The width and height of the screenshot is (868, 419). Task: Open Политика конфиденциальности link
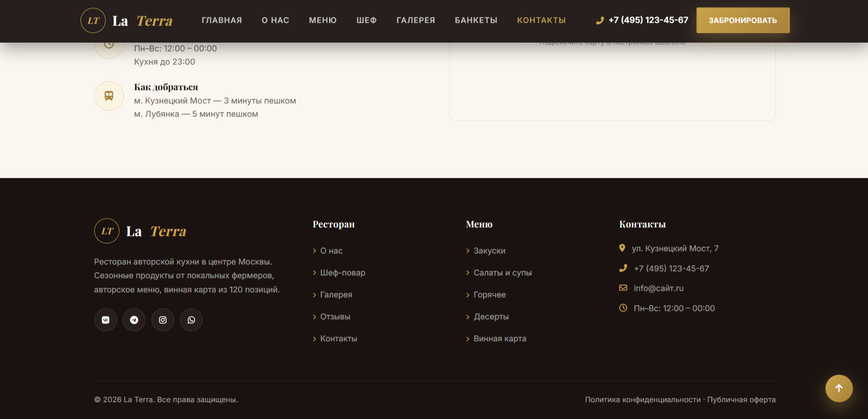click(x=643, y=399)
